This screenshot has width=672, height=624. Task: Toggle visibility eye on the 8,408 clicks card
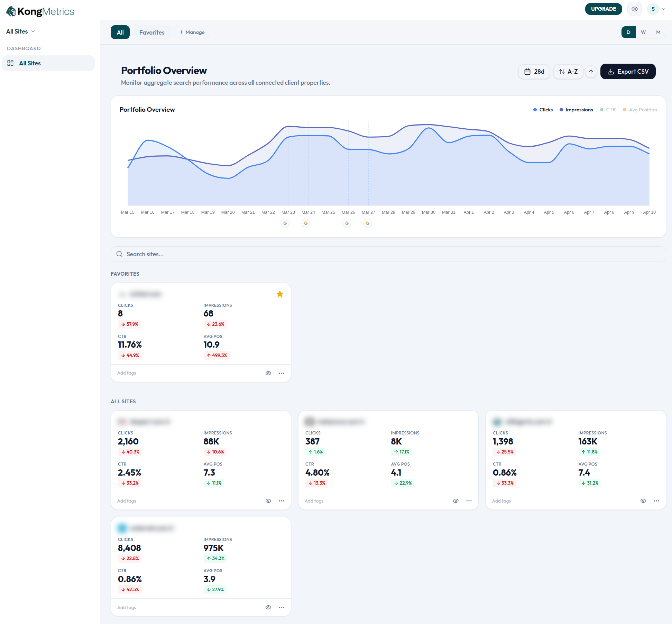click(x=268, y=607)
